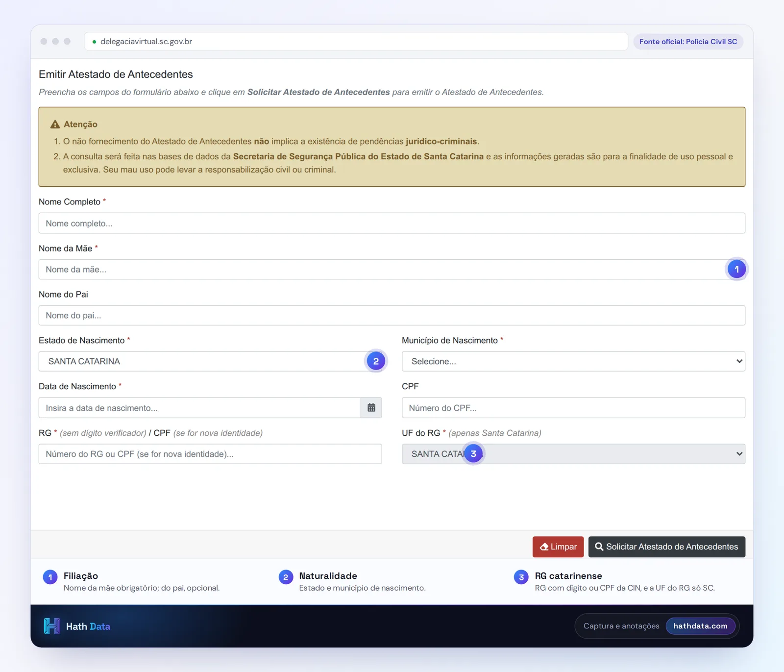Click the Captura e anotações text
This screenshot has height=672, width=784.
(621, 626)
